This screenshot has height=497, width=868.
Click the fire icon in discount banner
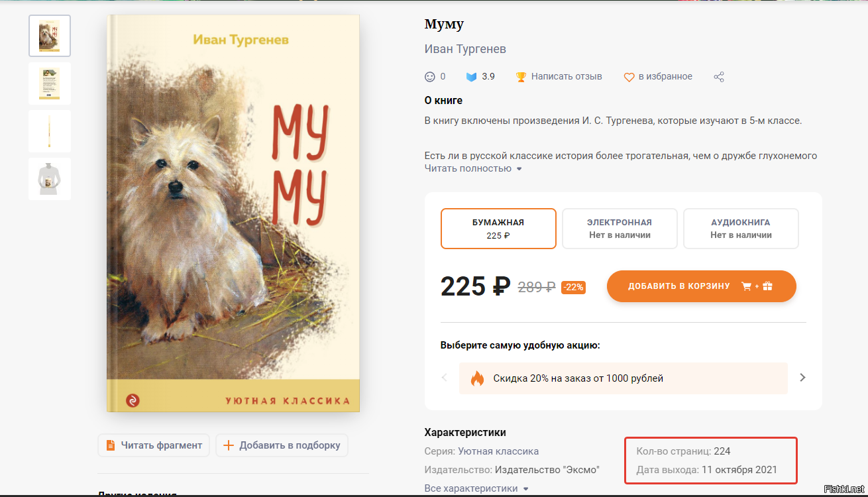477,378
